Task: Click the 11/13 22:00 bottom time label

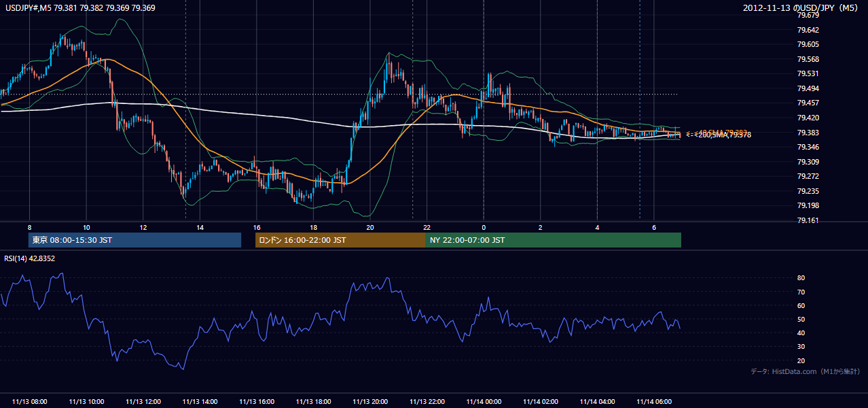Action: 427,402
